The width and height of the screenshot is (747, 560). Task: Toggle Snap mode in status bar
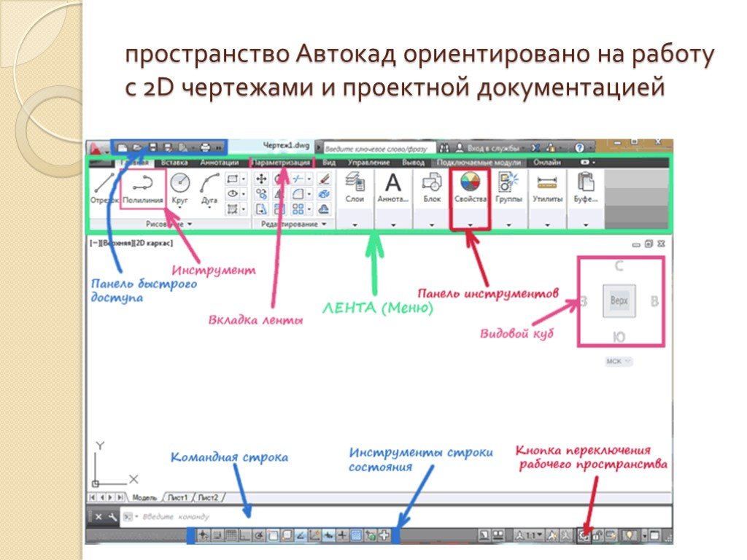(217, 536)
